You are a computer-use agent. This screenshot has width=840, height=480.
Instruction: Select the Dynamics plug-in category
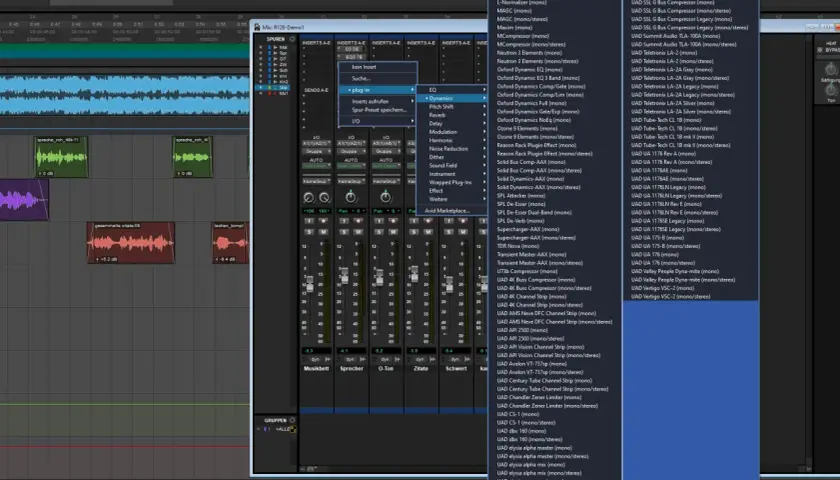(451, 99)
